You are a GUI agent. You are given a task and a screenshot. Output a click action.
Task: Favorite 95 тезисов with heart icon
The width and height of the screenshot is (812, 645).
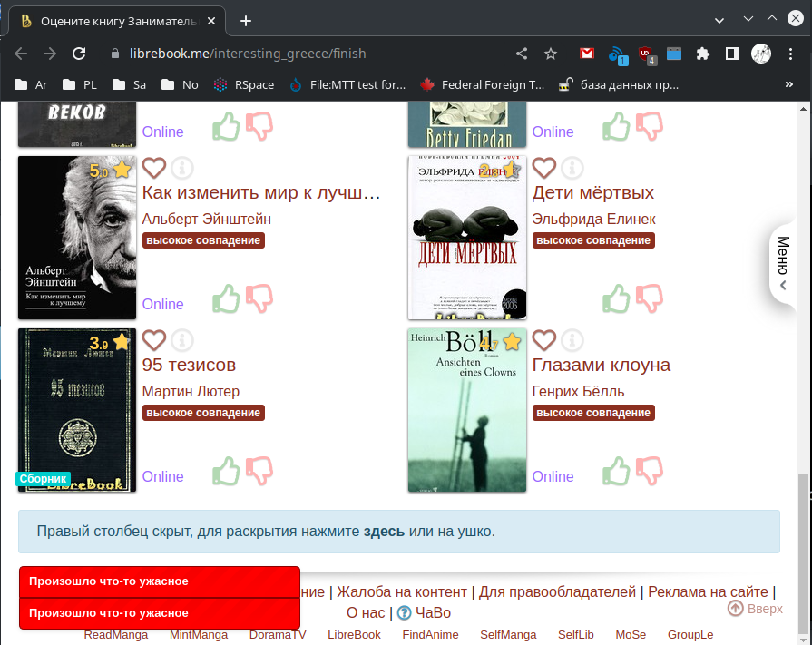click(154, 340)
